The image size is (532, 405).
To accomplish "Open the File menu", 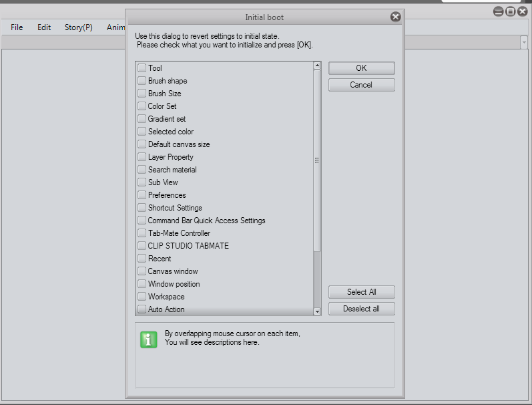I will (x=17, y=27).
